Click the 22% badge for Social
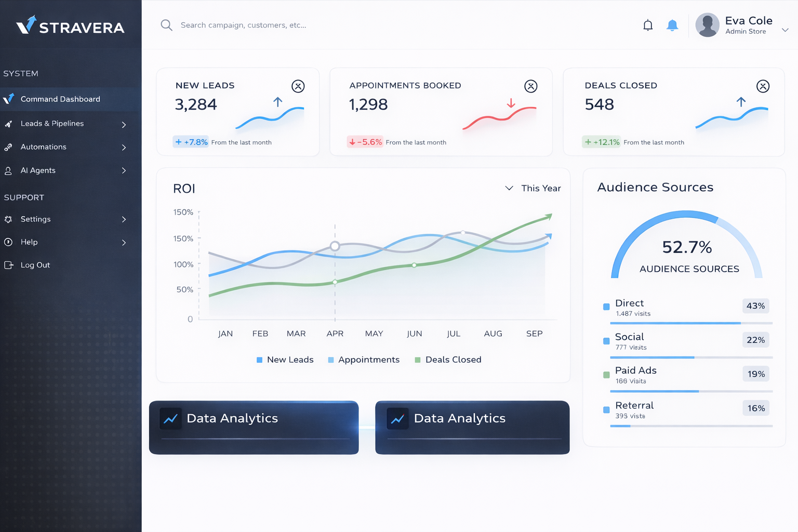The height and width of the screenshot is (532, 798). point(756,340)
